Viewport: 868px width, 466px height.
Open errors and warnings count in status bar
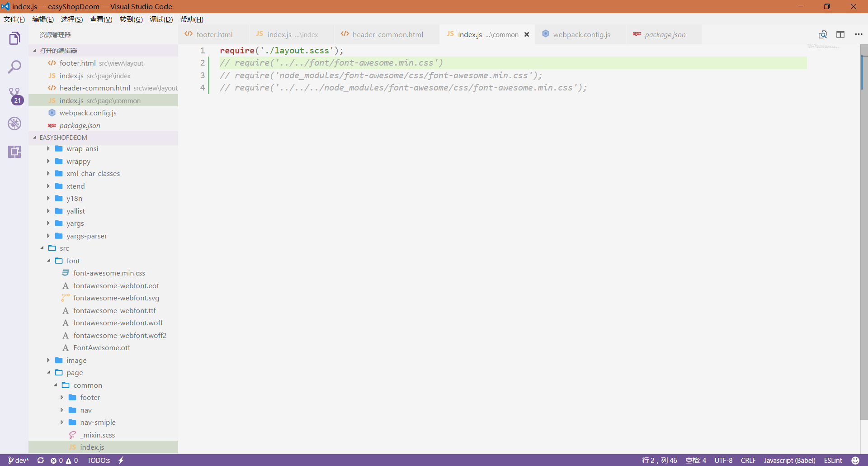click(x=64, y=460)
